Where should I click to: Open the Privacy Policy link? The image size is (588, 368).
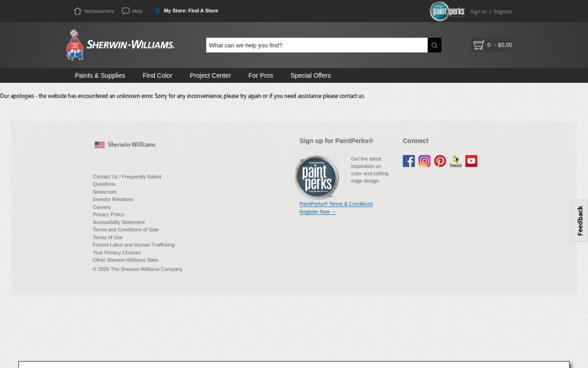point(108,214)
